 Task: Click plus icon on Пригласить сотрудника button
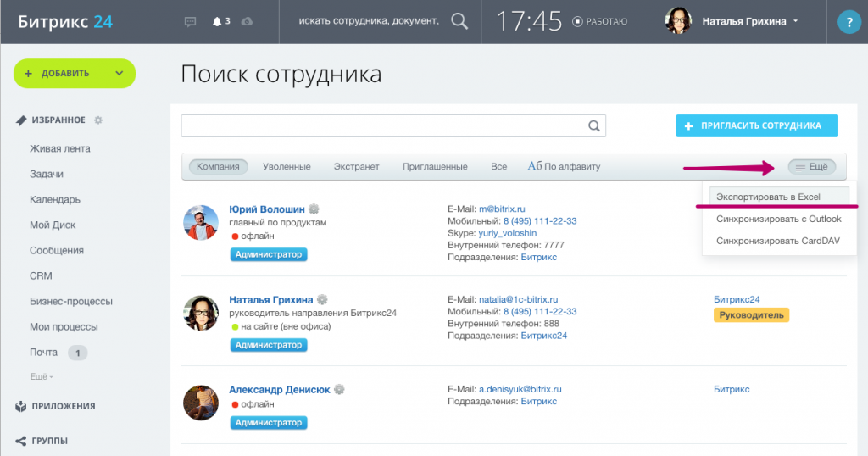point(688,126)
